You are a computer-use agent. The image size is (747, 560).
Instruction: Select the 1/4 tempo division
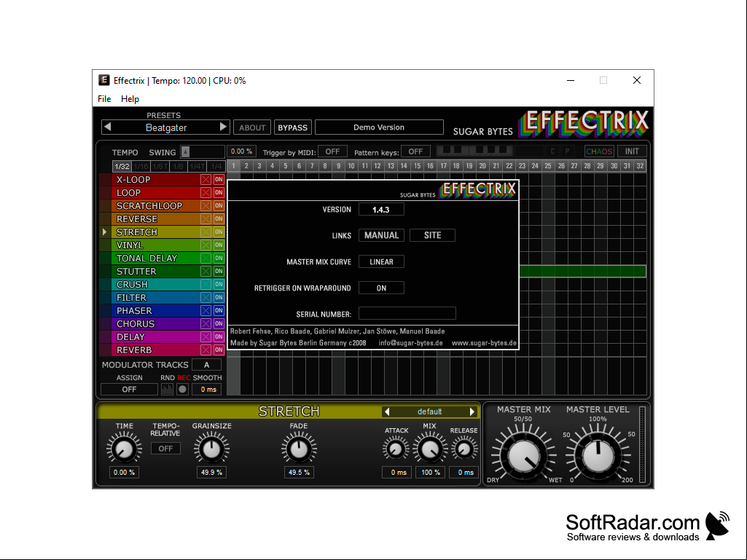[216, 166]
